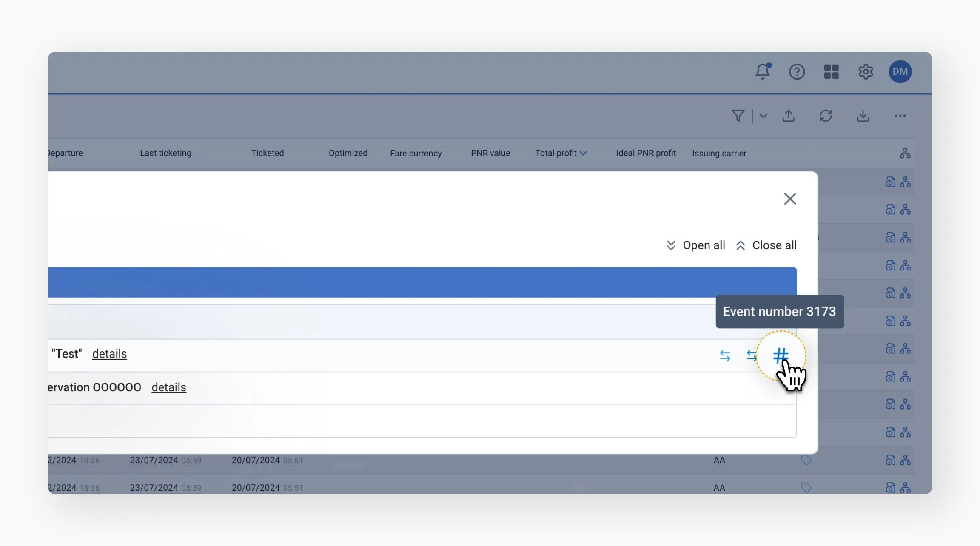Click the hash event number icon
Image resolution: width=980 pixels, height=546 pixels.
click(781, 355)
